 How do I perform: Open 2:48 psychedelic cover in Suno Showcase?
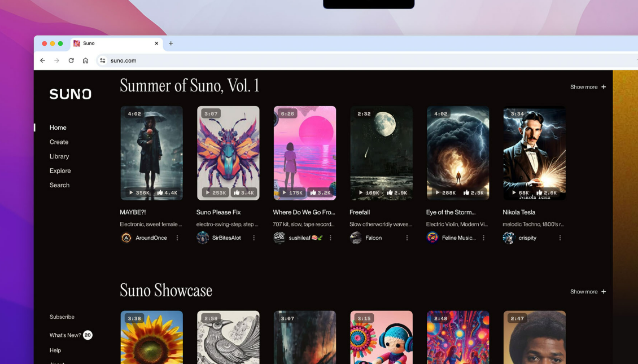click(458, 337)
